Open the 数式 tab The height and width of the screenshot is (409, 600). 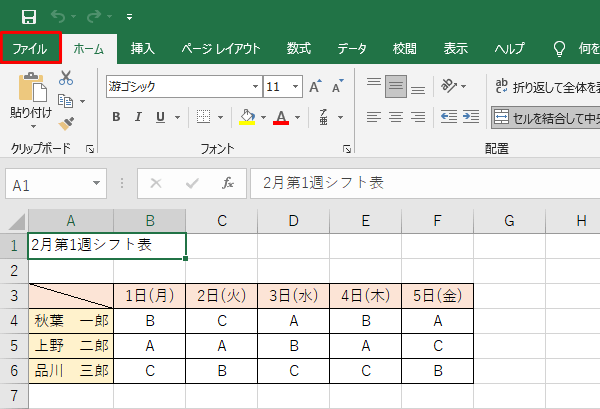click(x=299, y=49)
